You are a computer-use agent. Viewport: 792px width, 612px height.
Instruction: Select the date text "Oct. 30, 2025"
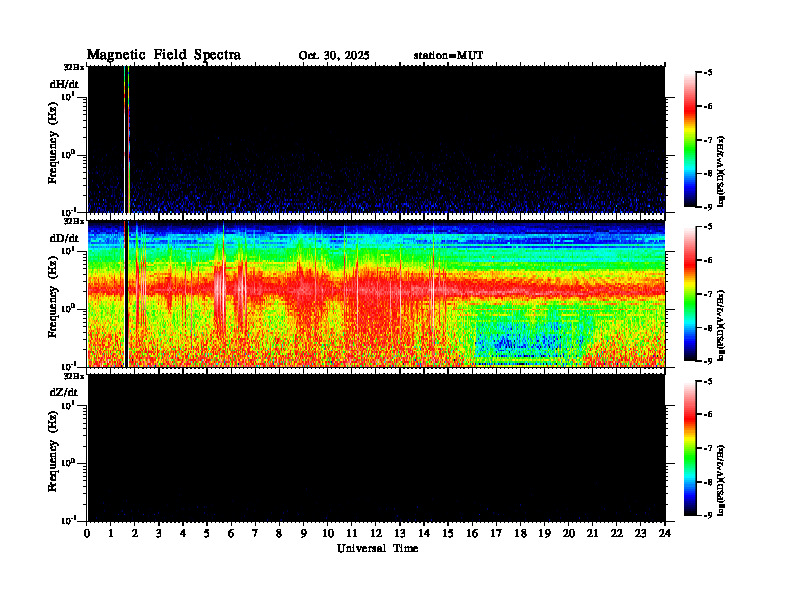pos(334,56)
